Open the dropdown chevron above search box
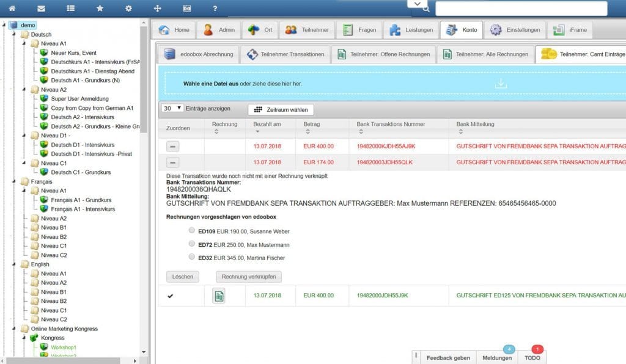The height and width of the screenshot is (364, 626). [417, 4]
